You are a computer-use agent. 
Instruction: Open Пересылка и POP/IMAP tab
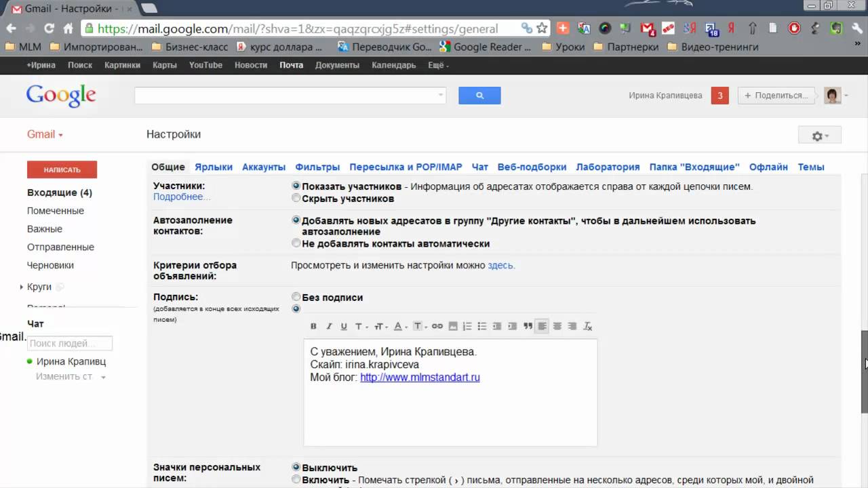[406, 167]
